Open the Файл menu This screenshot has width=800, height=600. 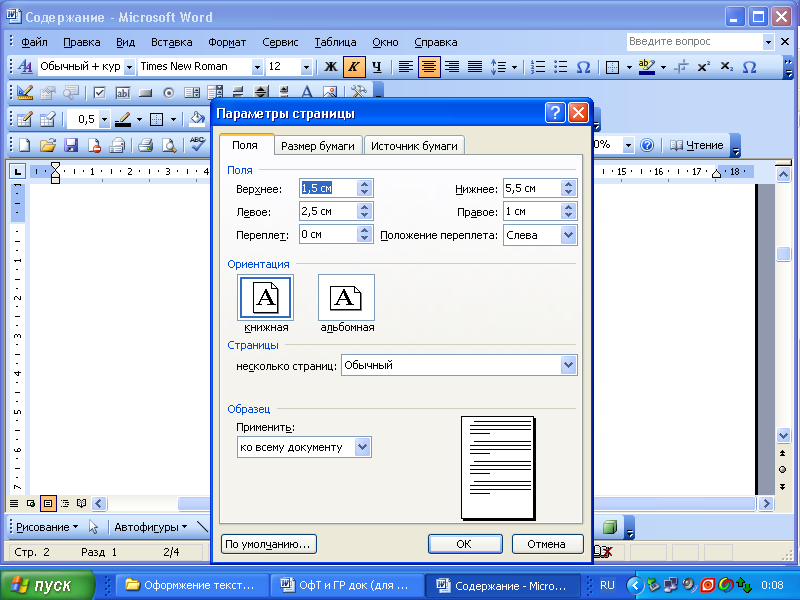tap(34, 42)
